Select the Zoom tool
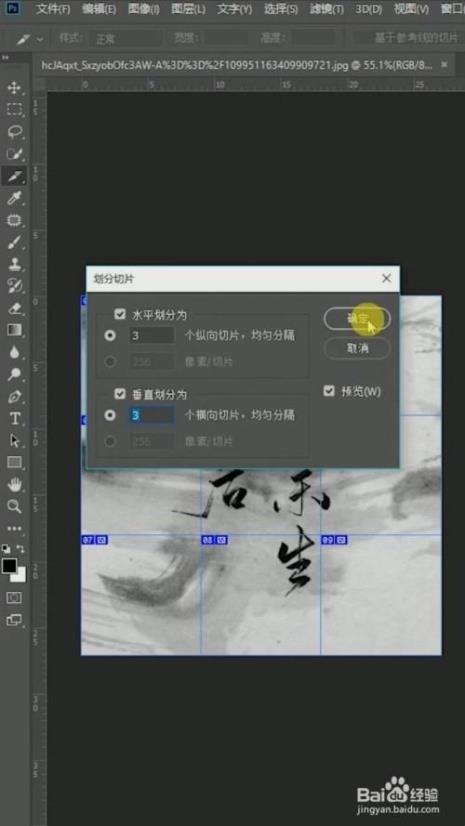 (14, 507)
